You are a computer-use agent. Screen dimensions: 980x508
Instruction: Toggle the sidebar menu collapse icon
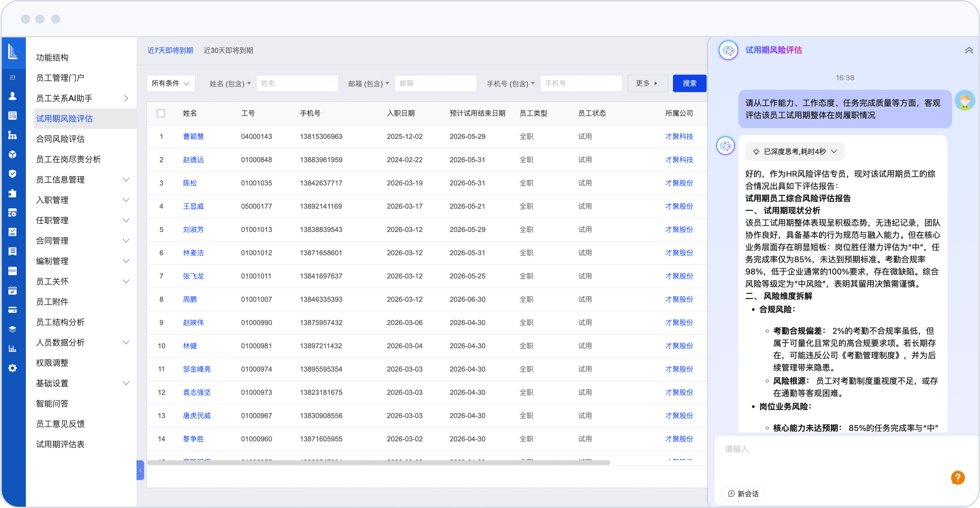[x=12, y=77]
